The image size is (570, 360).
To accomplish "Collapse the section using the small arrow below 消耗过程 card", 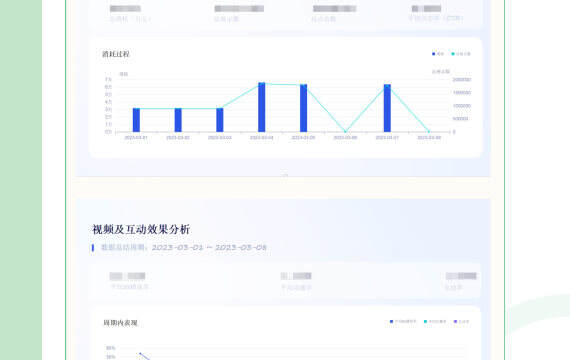I will click(285, 175).
